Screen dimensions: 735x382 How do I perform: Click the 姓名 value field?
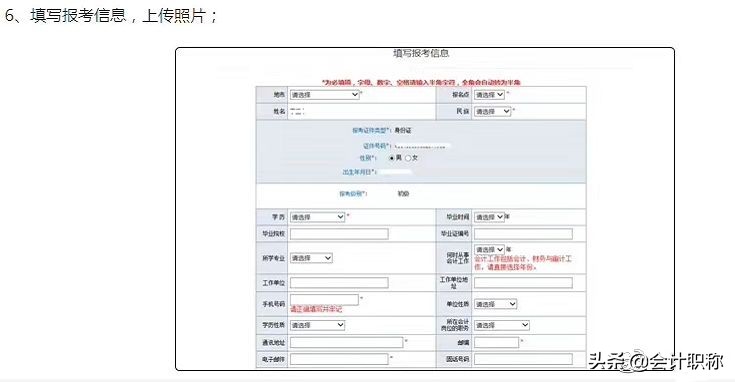point(297,112)
